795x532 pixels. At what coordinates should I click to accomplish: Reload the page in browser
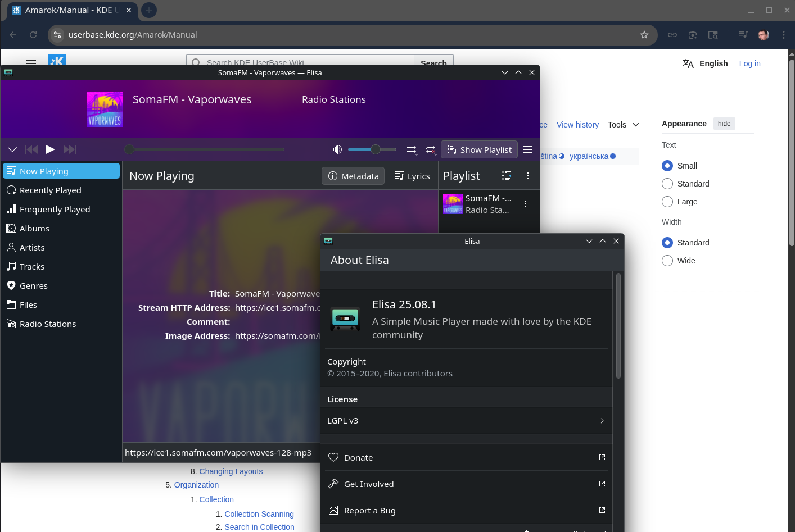pyautogui.click(x=33, y=35)
